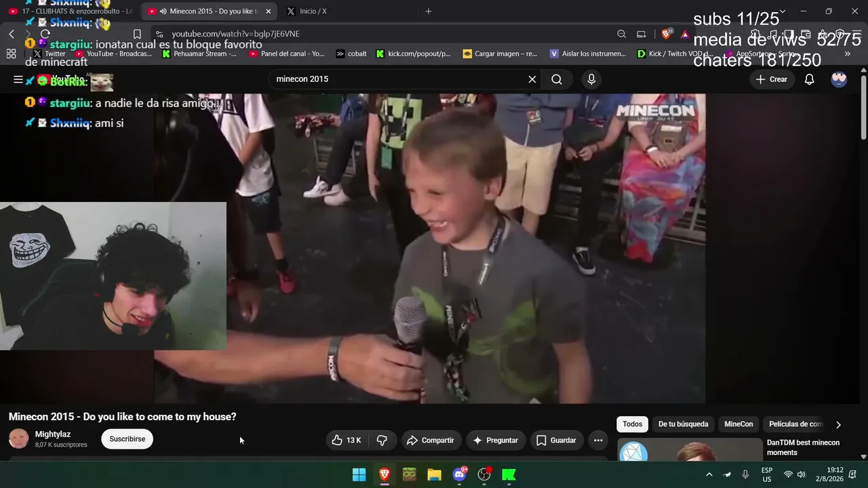The image size is (868, 488).
Task: Open the system volume control
Action: [801, 474]
